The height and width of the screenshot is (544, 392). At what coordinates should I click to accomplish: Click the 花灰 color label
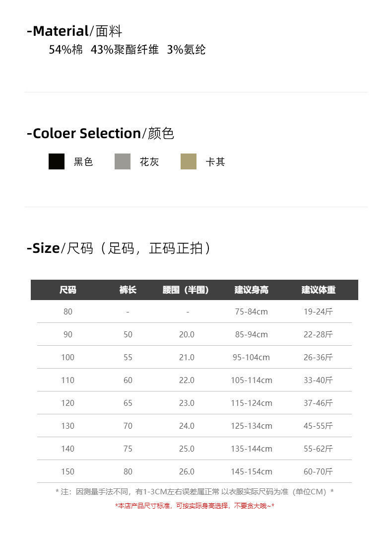pyautogui.click(x=149, y=162)
